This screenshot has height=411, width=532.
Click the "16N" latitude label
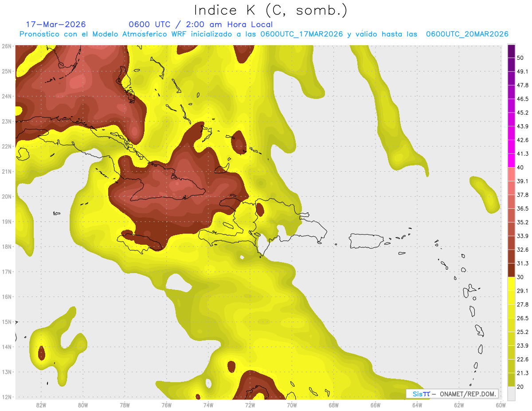(x=6, y=297)
